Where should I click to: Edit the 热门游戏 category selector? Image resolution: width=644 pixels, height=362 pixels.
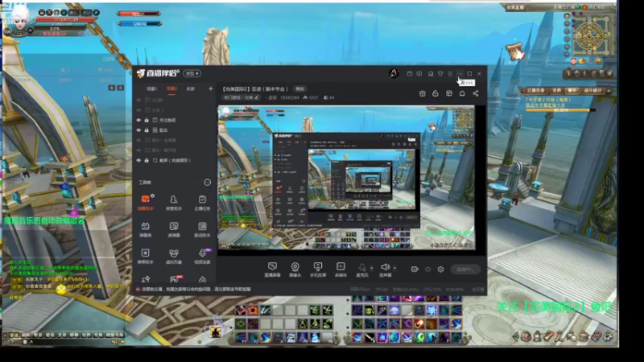pos(241,97)
